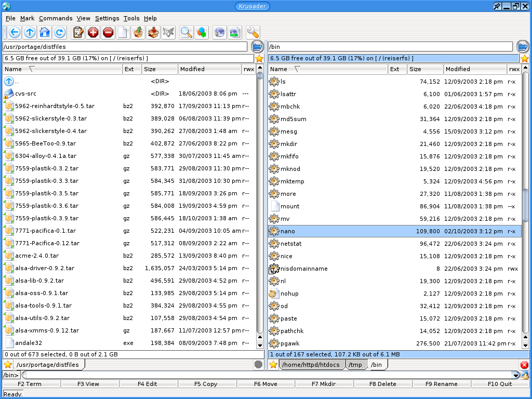The width and height of the screenshot is (532, 399).
Task: Click the right panel /bin path field
Action: click(390, 47)
